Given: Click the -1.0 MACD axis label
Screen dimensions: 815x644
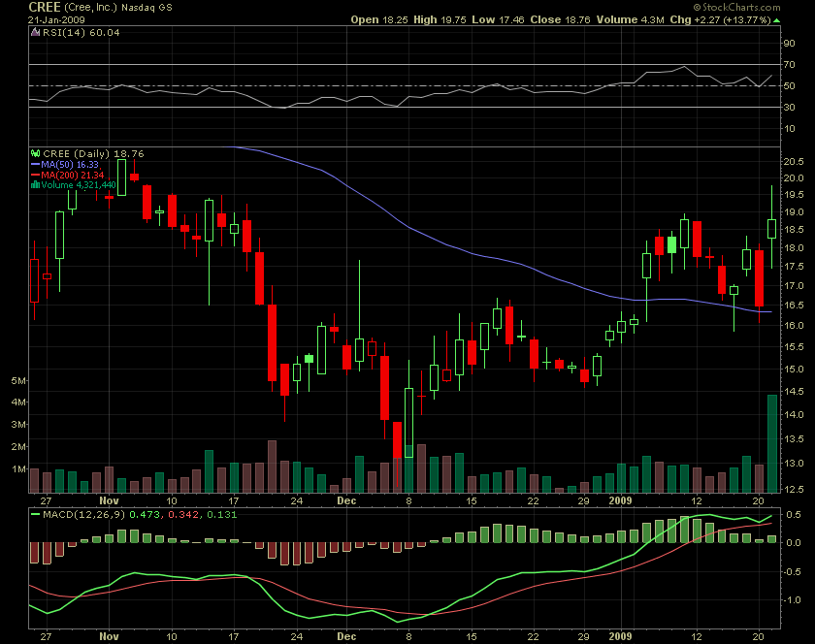Looking at the screenshot, I should click(x=792, y=599).
